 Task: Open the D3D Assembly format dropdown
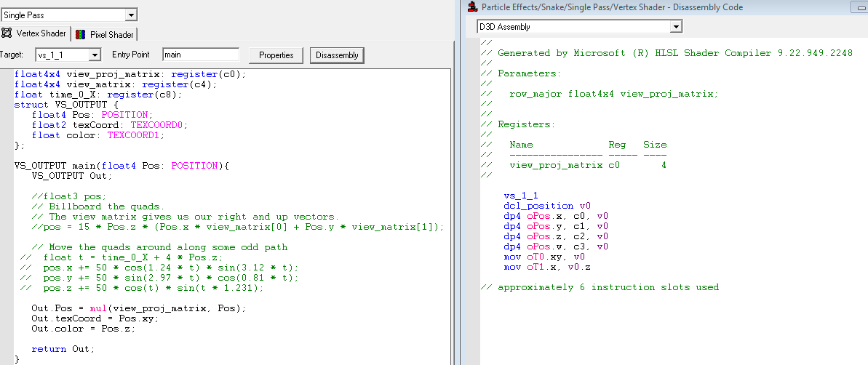point(676,27)
